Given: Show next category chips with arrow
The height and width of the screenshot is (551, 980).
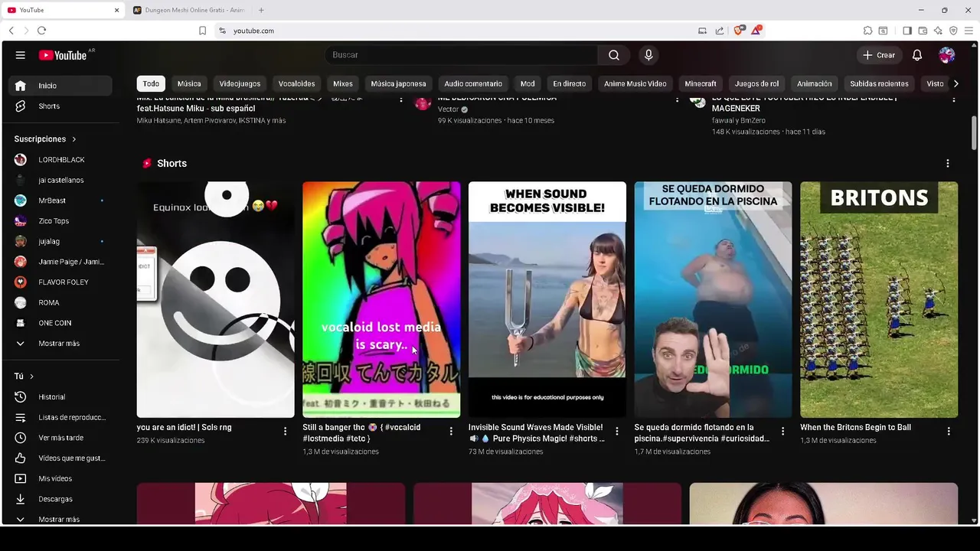Looking at the screenshot, I should (955, 83).
